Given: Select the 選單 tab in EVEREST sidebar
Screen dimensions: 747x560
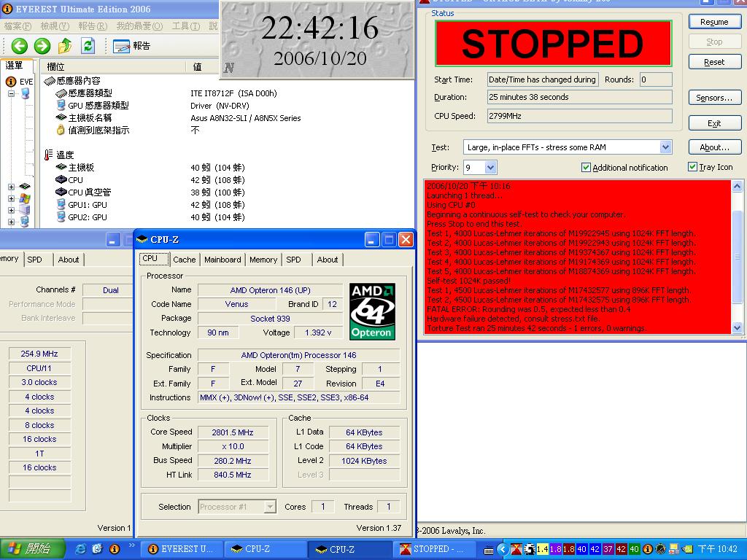Looking at the screenshot, I should [16, 66].
